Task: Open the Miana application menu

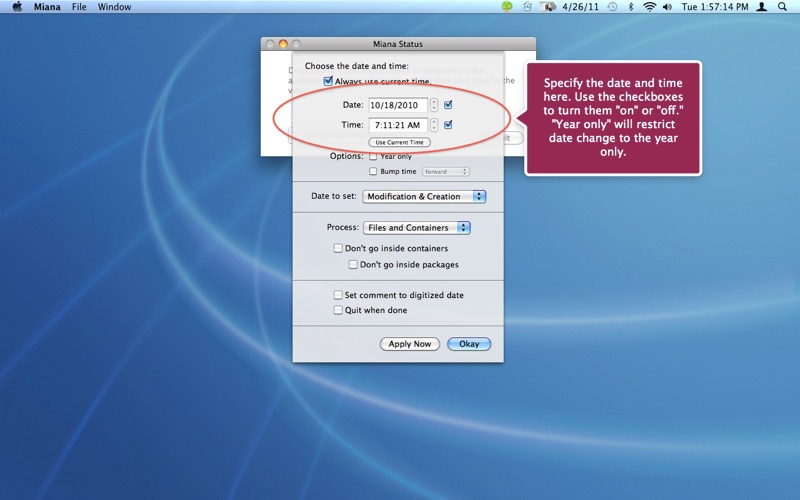Action: (47, 7)
